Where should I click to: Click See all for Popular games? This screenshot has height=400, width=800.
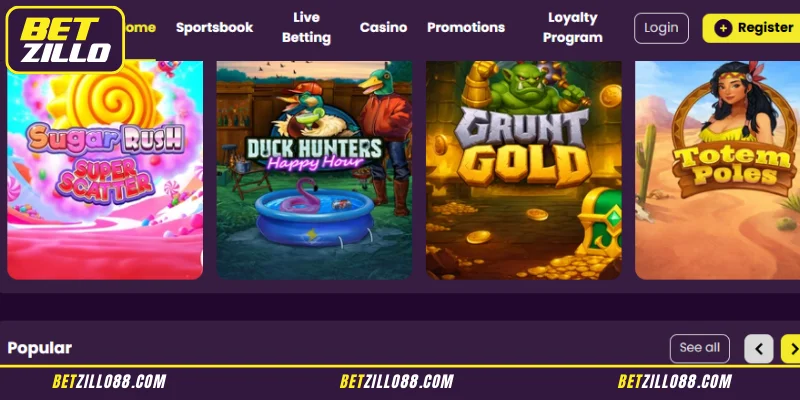click(x=699, y=348)
